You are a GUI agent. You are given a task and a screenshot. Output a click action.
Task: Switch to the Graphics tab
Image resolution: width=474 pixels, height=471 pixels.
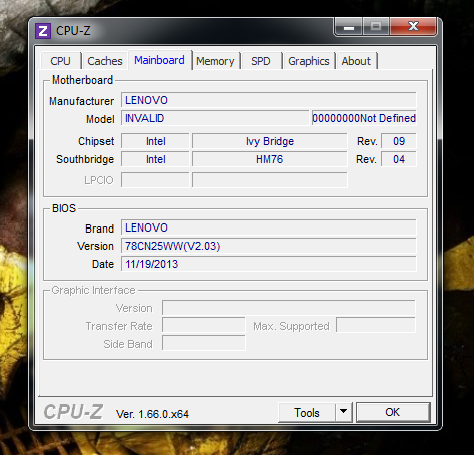[309, 61]
